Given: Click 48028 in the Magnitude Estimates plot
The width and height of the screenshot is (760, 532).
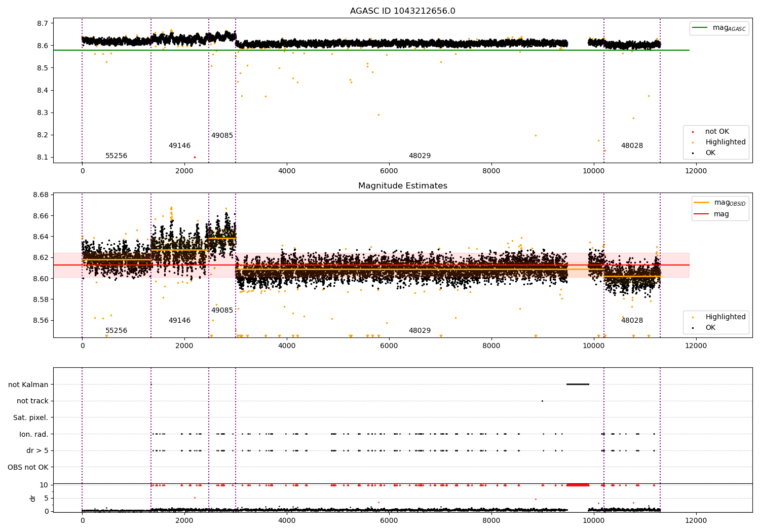Looking at the screenshot, I should (x=632, y=321).
